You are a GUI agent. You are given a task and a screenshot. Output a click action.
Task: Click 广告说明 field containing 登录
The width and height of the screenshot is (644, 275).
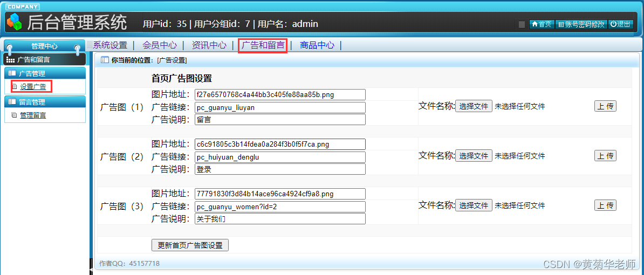pos(280,169)
